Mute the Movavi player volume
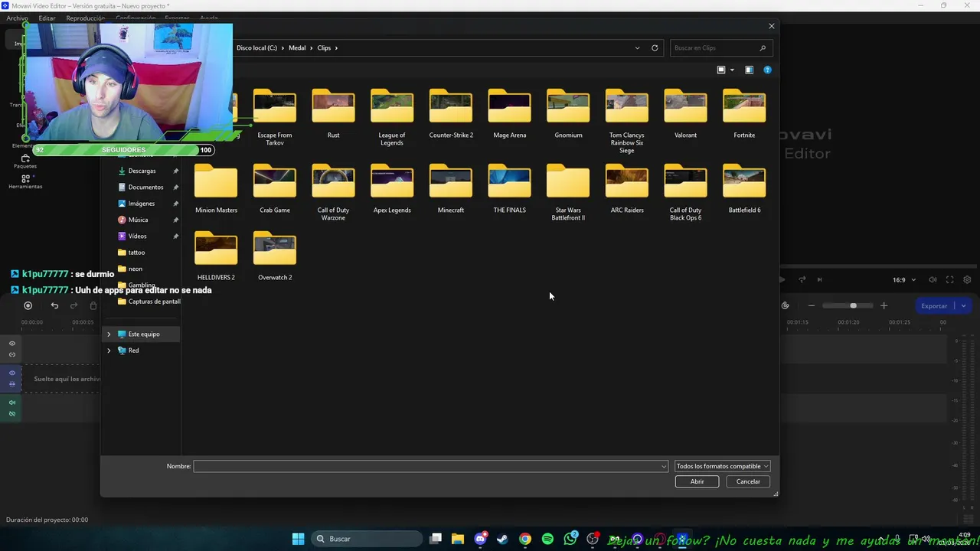This screenshot has height=551, width=980. pyautogui.click(x=933, y=279)
